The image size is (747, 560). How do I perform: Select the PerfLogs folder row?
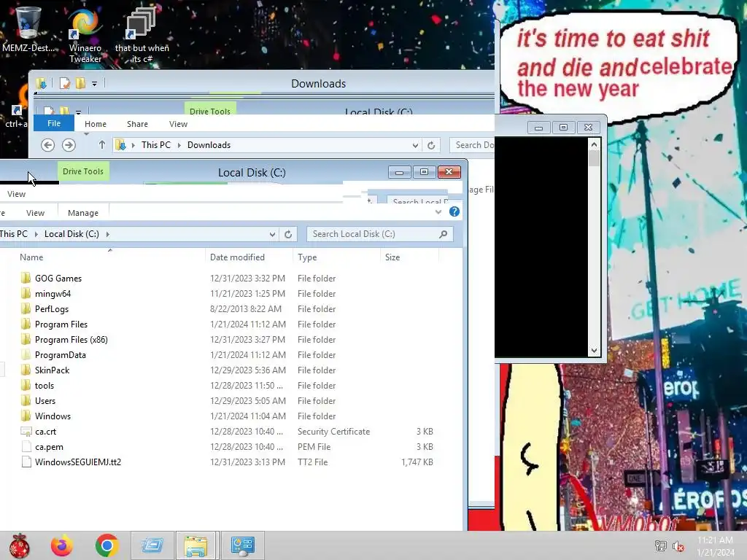(227, 308)
